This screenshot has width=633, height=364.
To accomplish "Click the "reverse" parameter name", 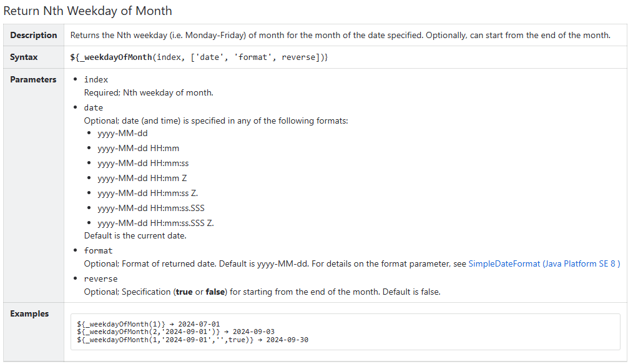I will (x=101, y=279).
